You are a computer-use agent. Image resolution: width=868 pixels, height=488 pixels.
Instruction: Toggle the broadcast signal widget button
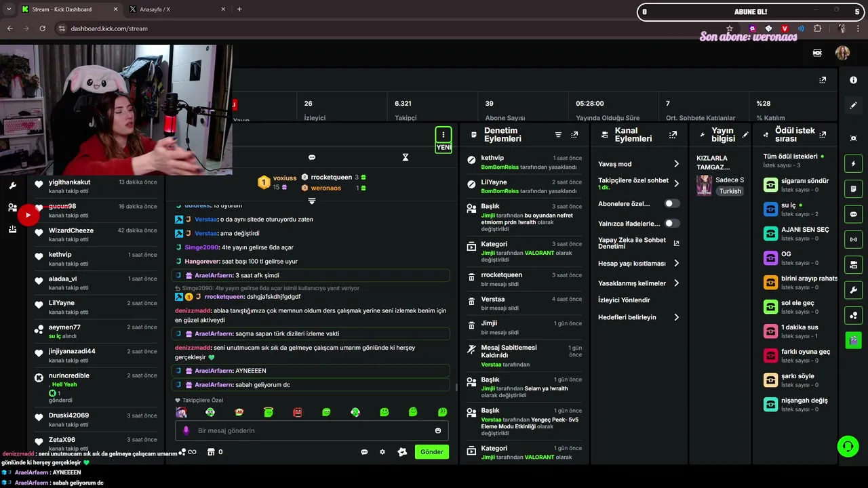854,239
